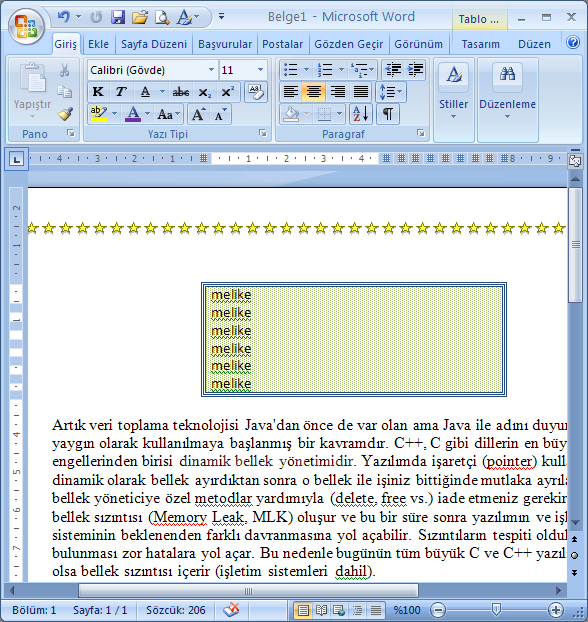Click the horizontal scrollbar thumb
Screen dimensions: 588x622
(x=248, y=591)
